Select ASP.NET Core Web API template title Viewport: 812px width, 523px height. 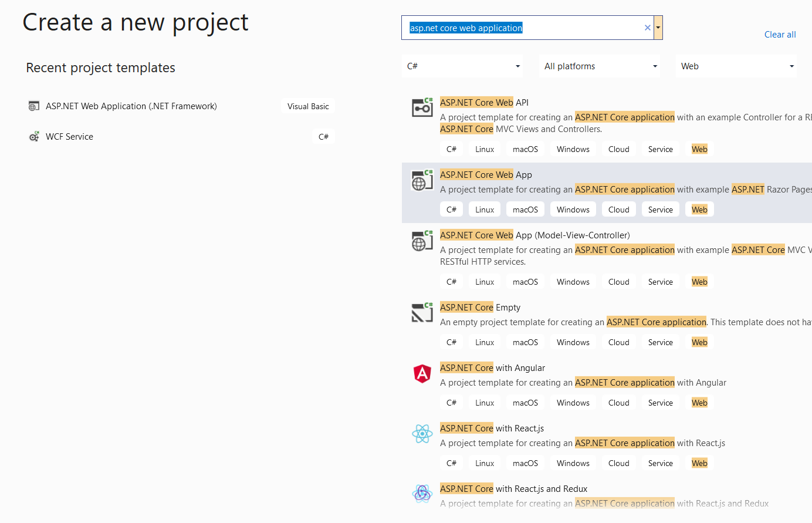coord(484,103)
